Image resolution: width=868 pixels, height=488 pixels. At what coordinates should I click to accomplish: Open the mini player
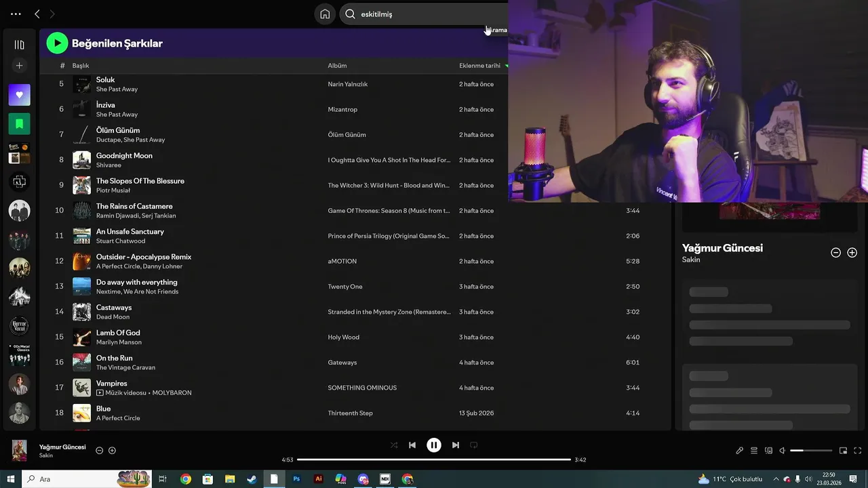(x=844, y=451)
